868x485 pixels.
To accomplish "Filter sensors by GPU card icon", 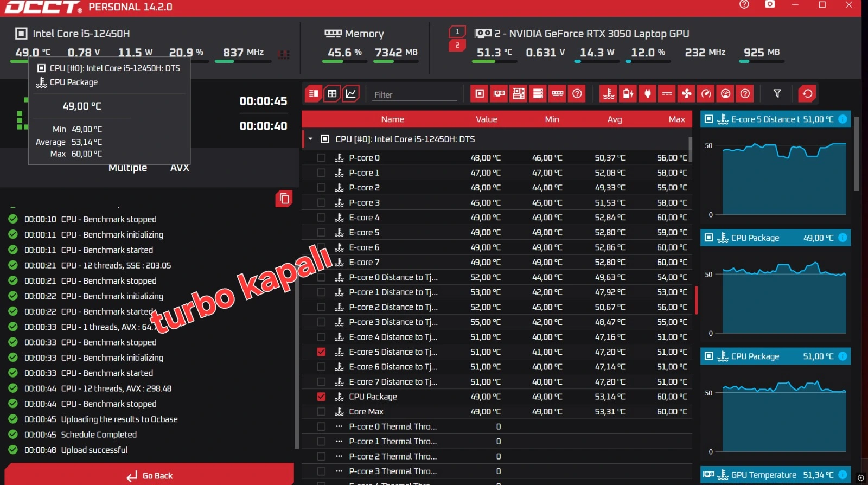I will click(499, 94).
